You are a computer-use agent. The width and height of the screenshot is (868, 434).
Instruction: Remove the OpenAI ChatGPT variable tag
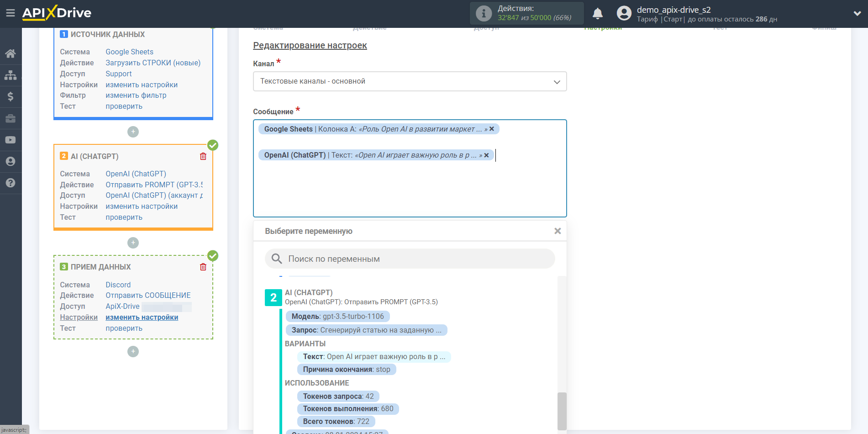coord(486,155)
